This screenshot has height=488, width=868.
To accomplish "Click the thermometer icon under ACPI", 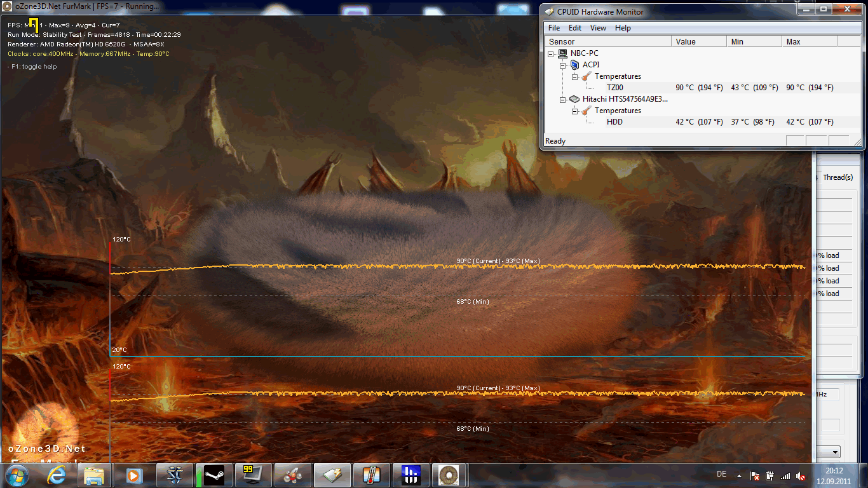I will pyautogui.click(x=587, y=76).
